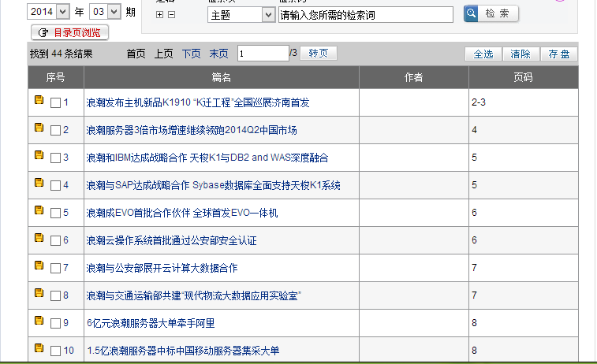Open article 浪潮与公安部展开云计算大数据合作

(162, 268)
